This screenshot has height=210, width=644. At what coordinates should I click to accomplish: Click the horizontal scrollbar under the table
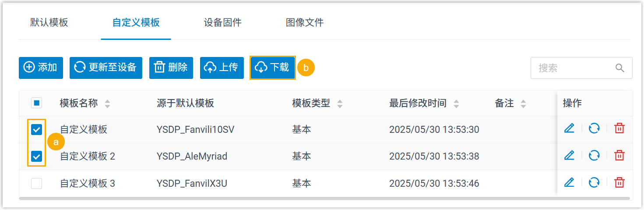click(324, 199)
